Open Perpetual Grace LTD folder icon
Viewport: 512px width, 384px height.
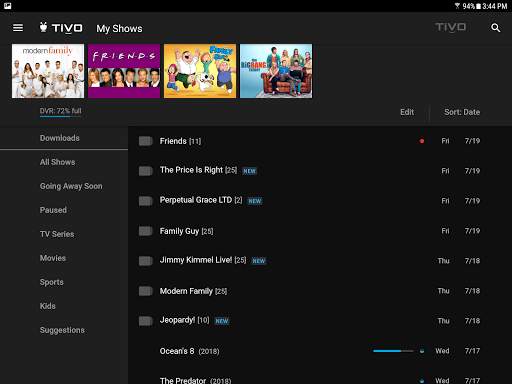pos(146,201)
